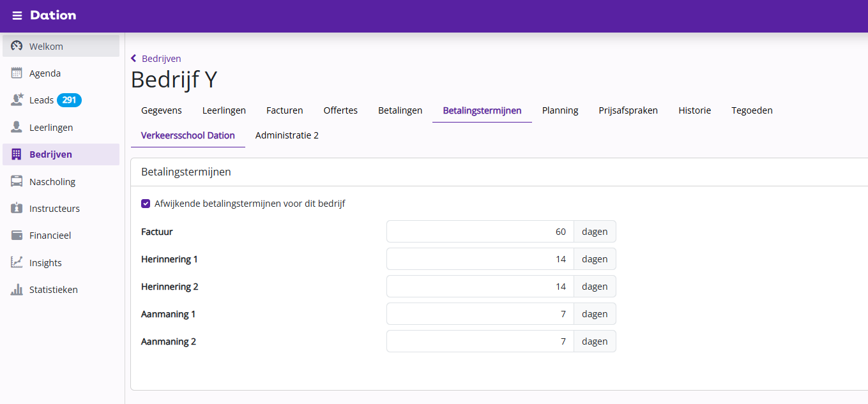
Task: Switch to the Facturen tab
Action: [x=284, y=110]
